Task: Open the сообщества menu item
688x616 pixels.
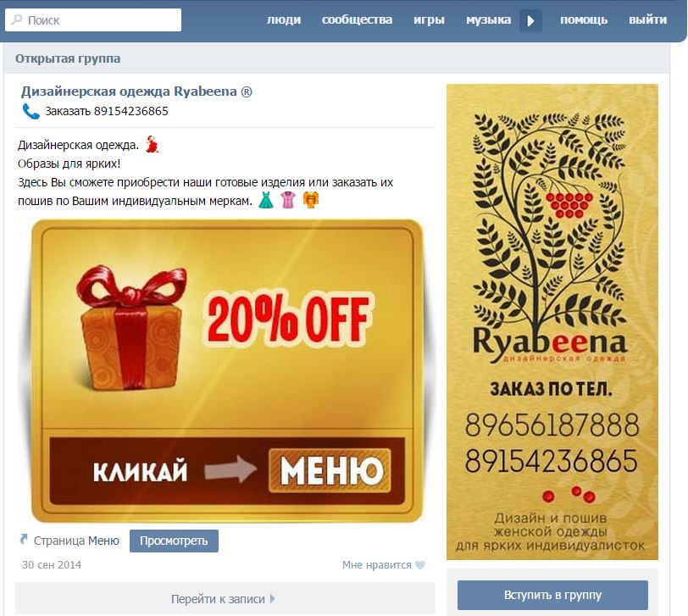Action: 358,19
